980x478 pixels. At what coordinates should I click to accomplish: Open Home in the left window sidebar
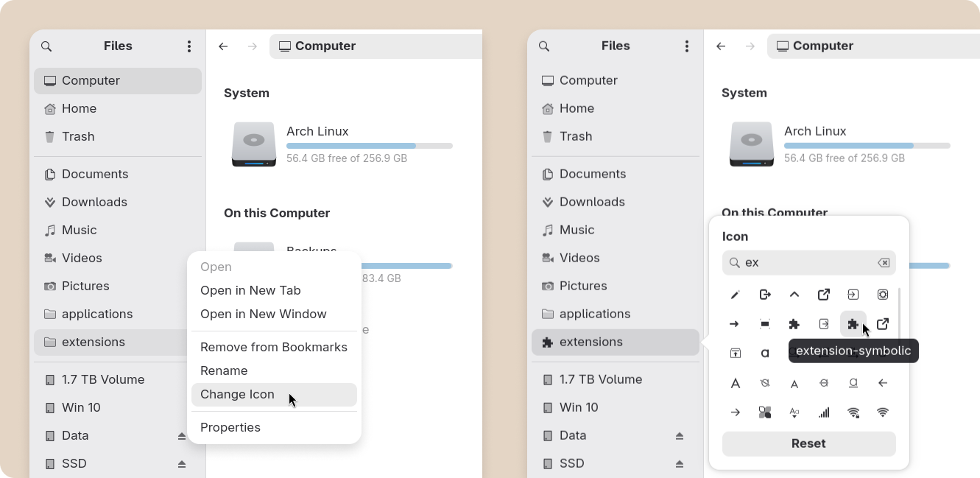pyautogui.click(x=118, y=109)
